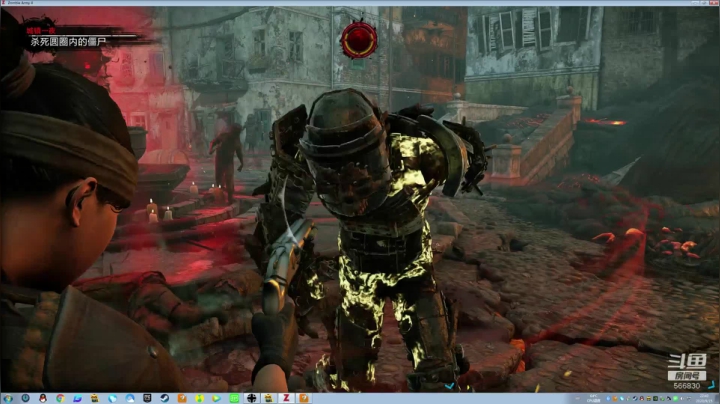Viewport: 720px width, 404px height.
Task: Launch Google Chrome from the taskbar
Action: point(60,398)
